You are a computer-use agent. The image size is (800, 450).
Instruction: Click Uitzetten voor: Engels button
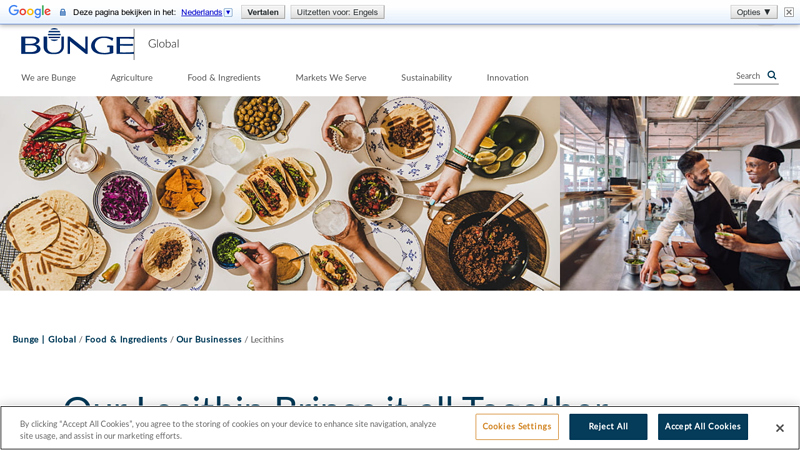tap(337, 12)
